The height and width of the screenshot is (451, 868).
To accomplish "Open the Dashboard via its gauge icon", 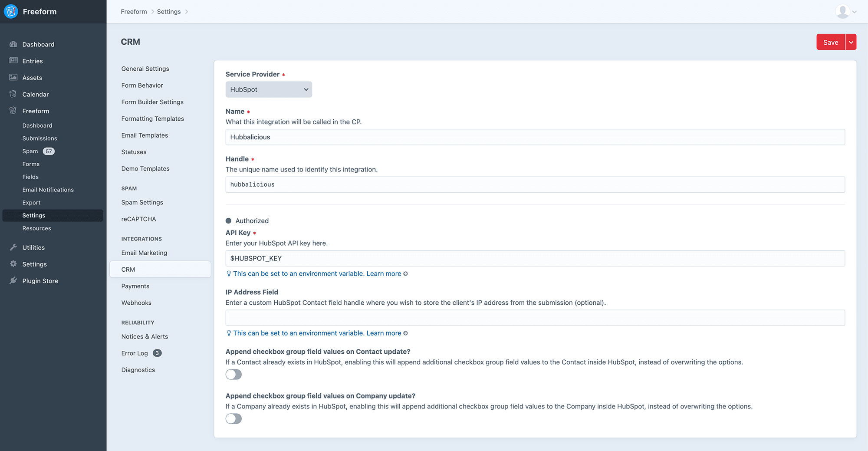I will pos(13,44).
